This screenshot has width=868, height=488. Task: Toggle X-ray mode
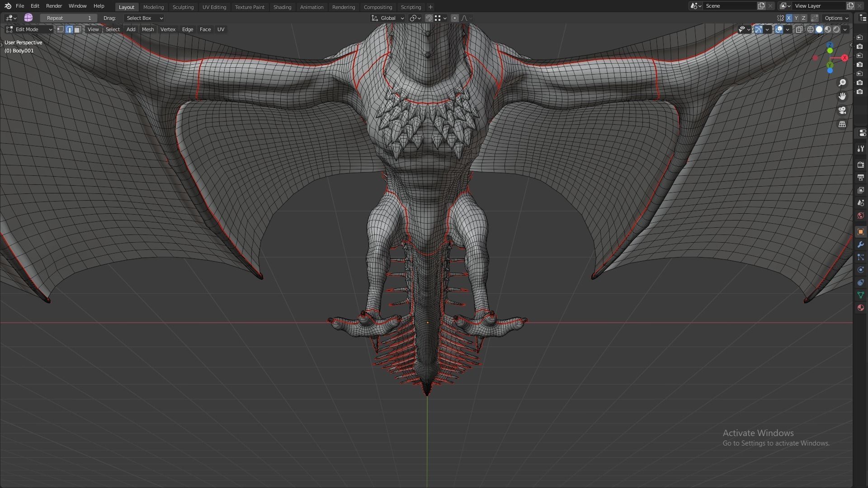click(x=799, y=29)
